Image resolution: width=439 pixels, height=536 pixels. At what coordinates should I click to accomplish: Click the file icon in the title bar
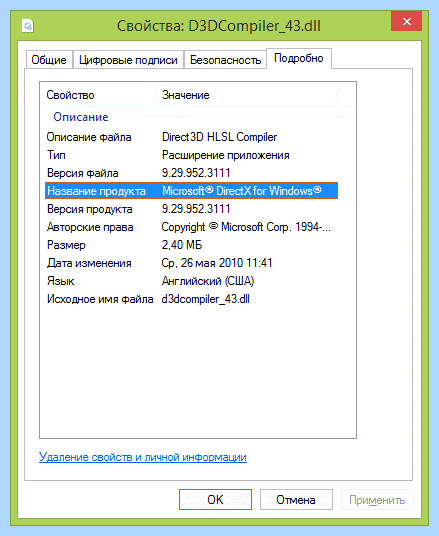(x=28, y=26)
